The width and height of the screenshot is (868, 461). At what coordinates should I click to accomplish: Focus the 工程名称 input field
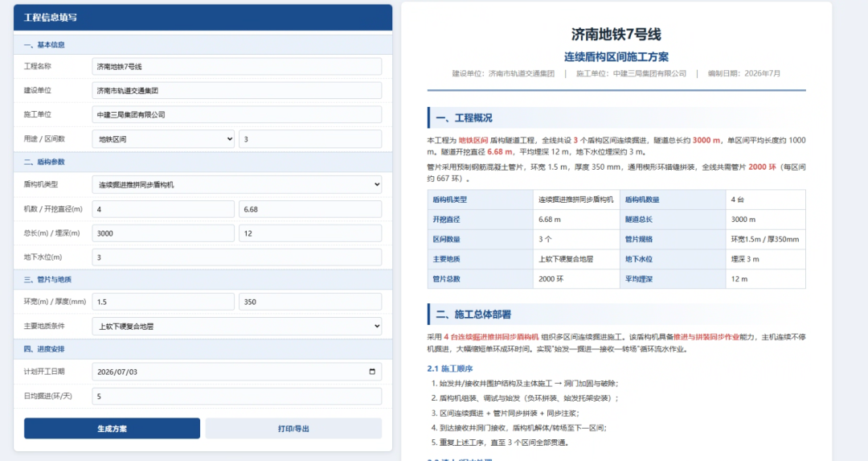237,67
